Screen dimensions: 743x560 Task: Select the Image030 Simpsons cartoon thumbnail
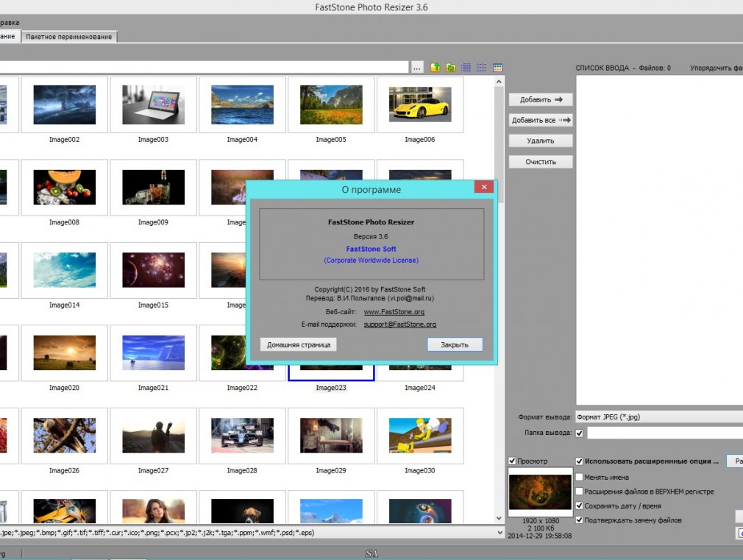pyautogui.click(x=420, y=436)
